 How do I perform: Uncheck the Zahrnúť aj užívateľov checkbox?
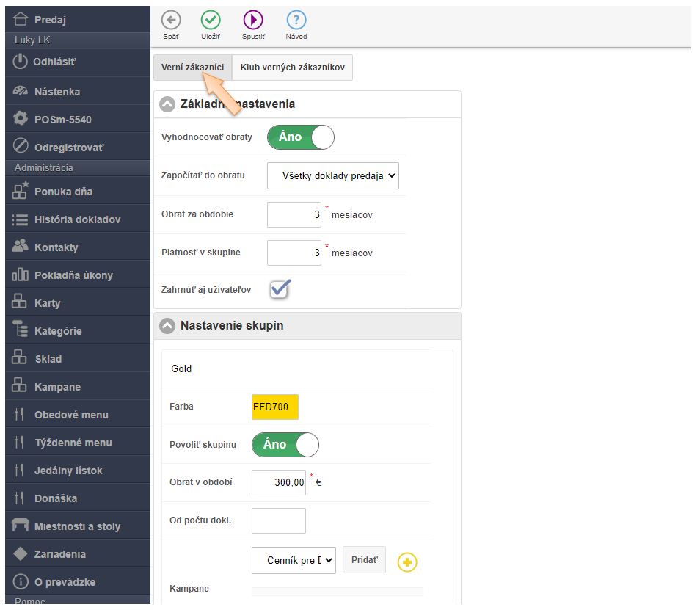pyautogui.click(x=280, y=290)
